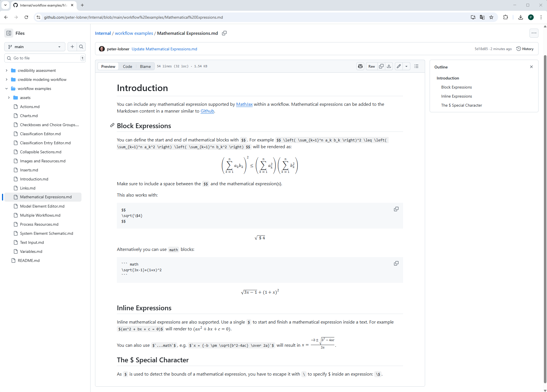Open commit hash 5d18d85

tap(481, 49)
